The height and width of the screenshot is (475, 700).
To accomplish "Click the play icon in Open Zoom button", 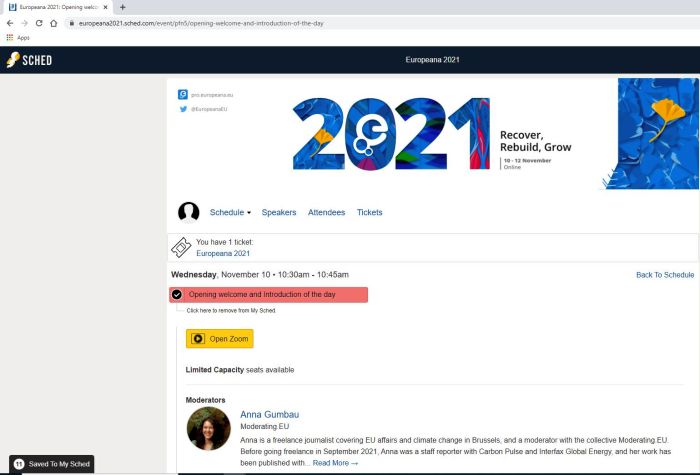I will pos(198,339).
